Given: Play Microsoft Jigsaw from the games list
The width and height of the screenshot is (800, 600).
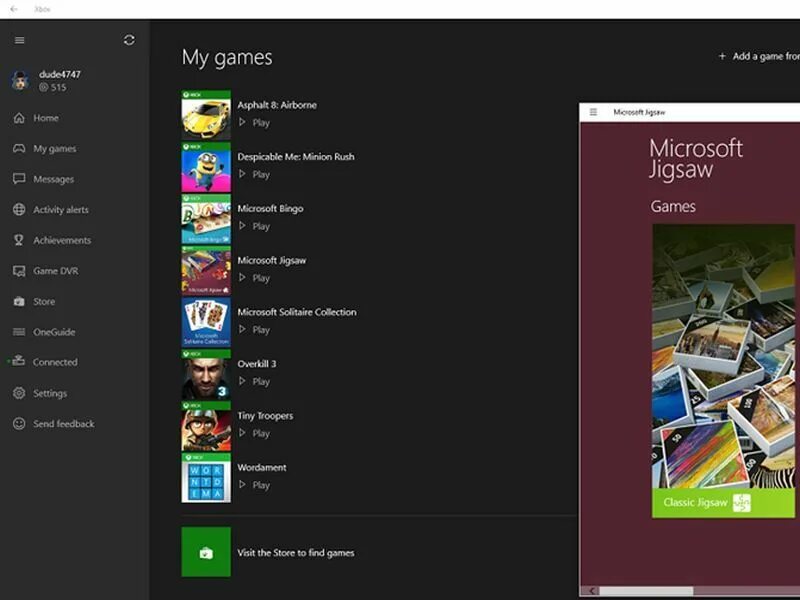Looking at the screenshot, I should [x=254, y=278].
